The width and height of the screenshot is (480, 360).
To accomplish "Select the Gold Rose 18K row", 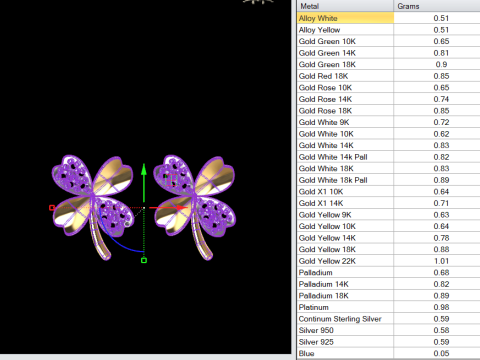I will 388,111.
